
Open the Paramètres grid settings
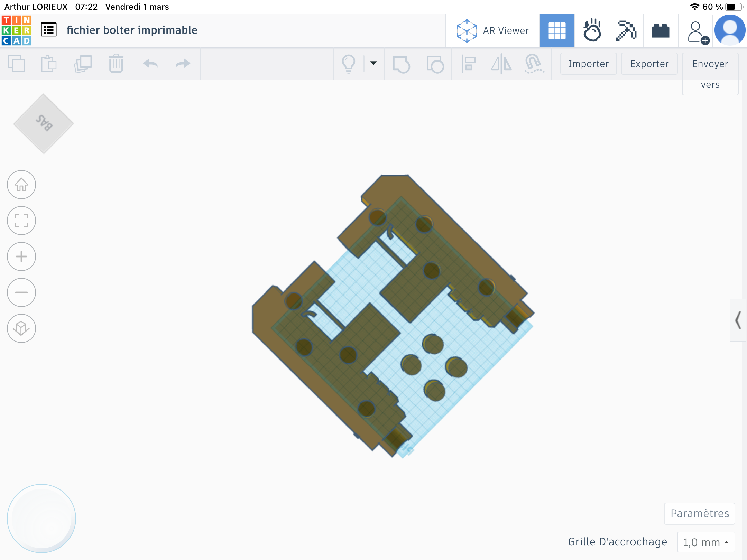tap(699, 513)
